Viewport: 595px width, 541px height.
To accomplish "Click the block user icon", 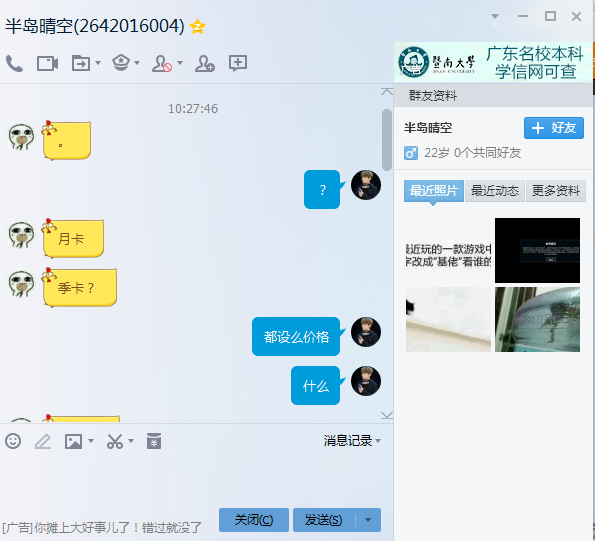I will point(162,63).
